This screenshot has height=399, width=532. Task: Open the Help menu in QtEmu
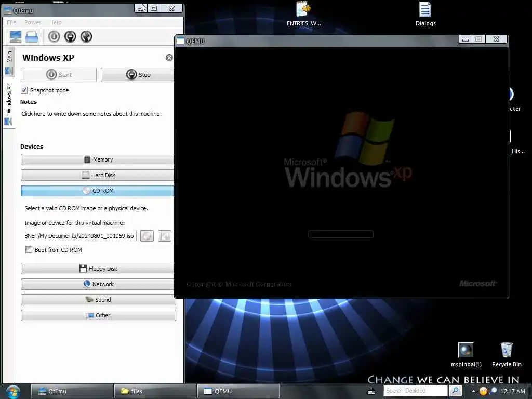pos(55,22)
